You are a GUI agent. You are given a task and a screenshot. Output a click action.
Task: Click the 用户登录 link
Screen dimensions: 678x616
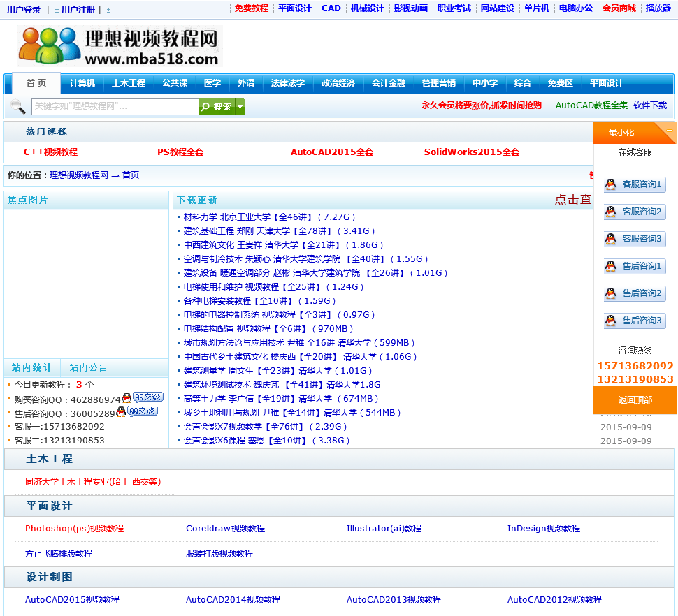tap(24, 10)
